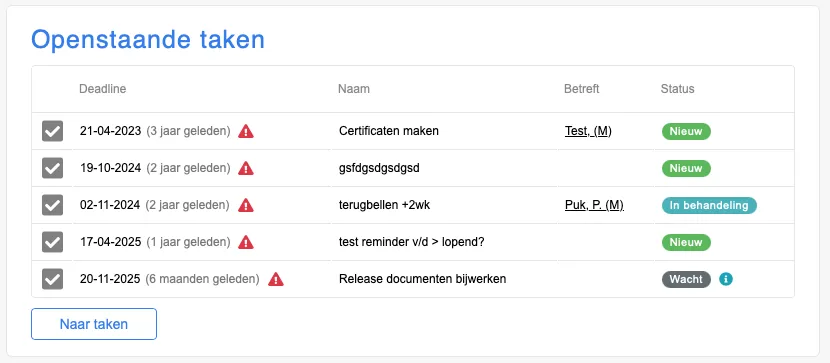Tick checkbox for test reminder v/d task
This screenshot has width=830, height=363.
coord(52,242)
